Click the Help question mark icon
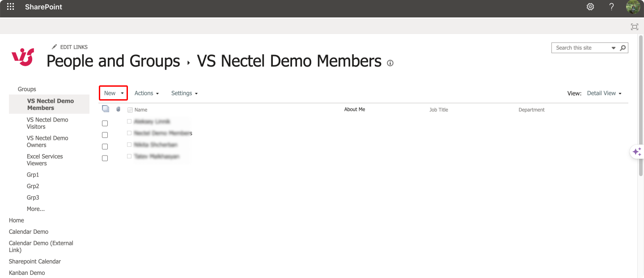Viewport: 644px width, 278px height. click(612, 7)
